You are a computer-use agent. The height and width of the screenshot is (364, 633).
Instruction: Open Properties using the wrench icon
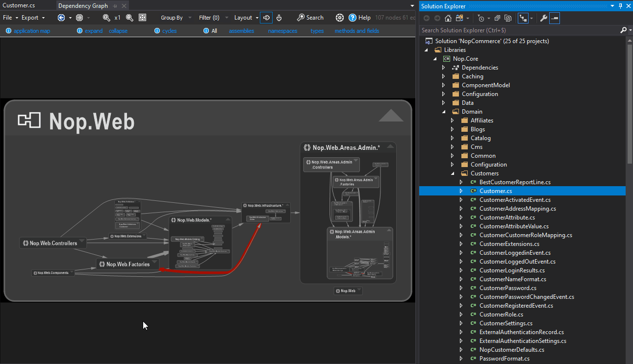pyautogui.click(x=543, y=18)
